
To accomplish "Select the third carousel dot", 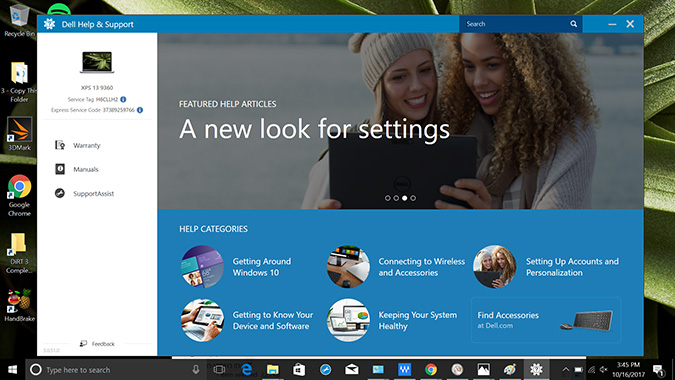I will click(x=405, y=198).
